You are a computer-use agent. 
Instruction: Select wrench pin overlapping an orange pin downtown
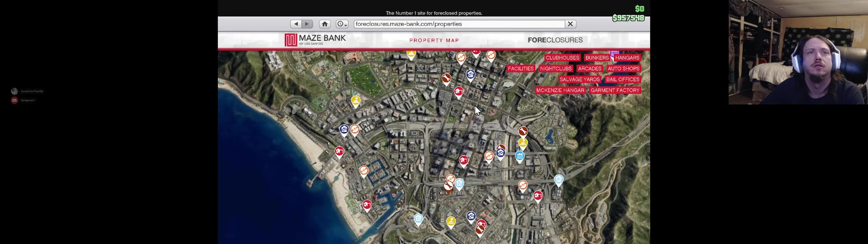pos(448,187)
